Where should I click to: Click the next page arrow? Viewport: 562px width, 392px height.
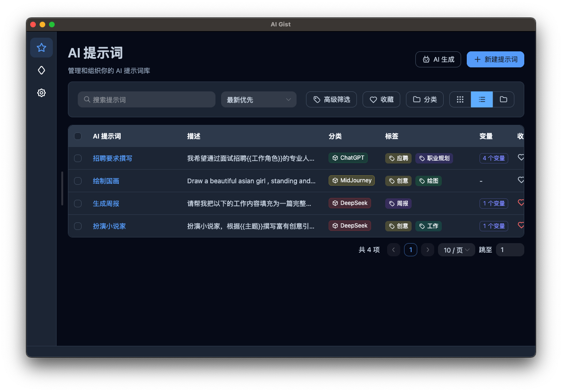tap(427, 250)
